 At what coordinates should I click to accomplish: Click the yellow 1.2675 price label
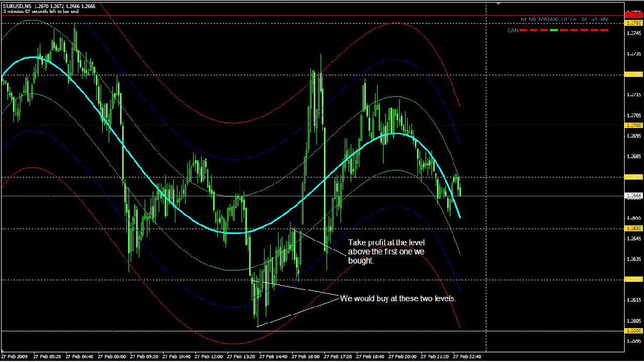(634, 178)
